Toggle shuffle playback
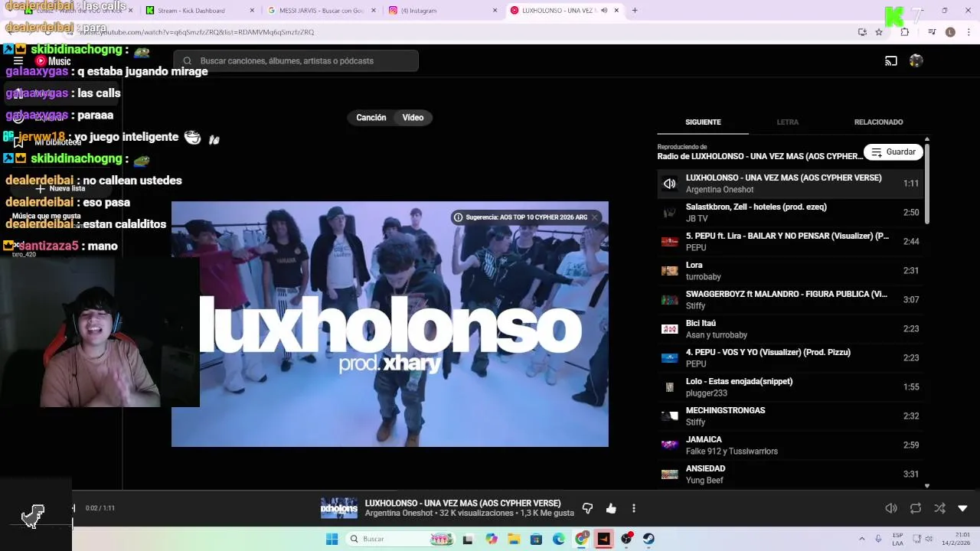 (939, 508)
